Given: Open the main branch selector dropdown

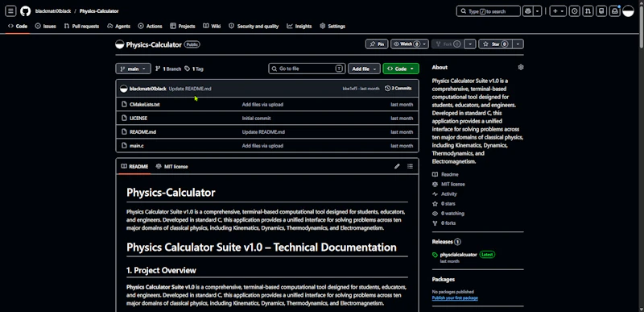Looking at the screenshot, I should click(133, 69).
